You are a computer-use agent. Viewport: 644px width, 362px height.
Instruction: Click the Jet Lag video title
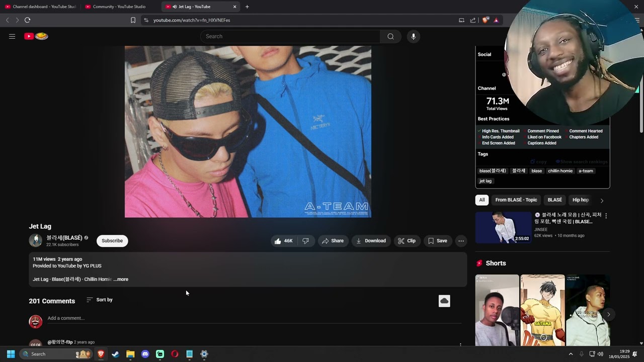tap(40, 226)
